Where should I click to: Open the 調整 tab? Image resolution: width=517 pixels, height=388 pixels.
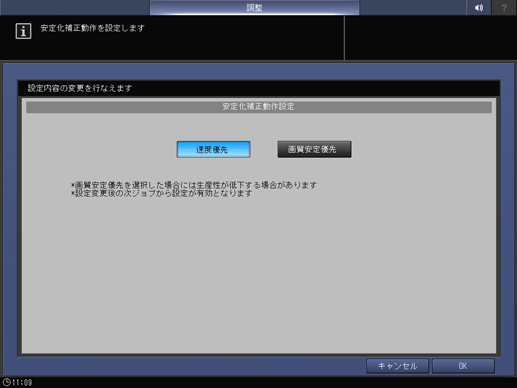(254, 7)
